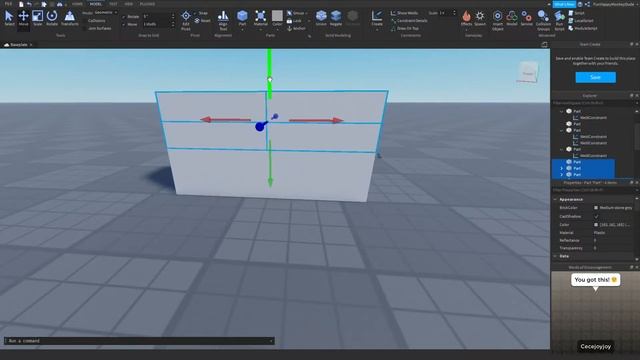Toggle the pivot Snap checkbox

click(x=195, y=13)
